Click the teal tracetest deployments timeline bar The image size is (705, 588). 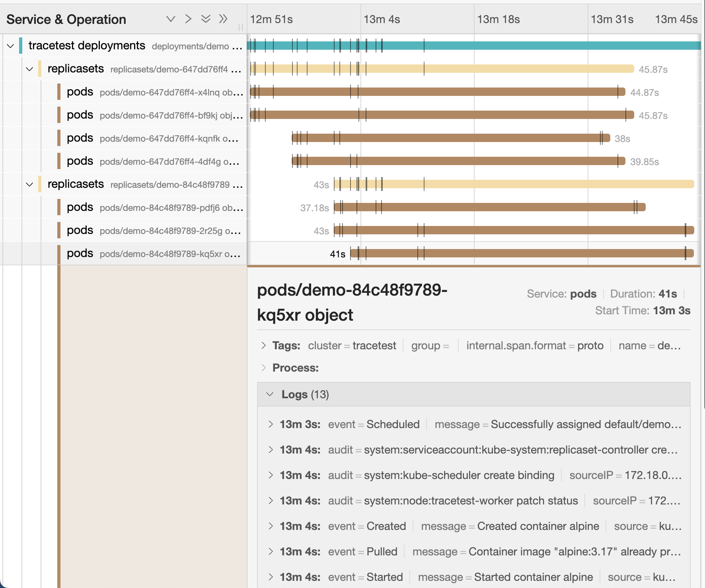pos(517,45)
